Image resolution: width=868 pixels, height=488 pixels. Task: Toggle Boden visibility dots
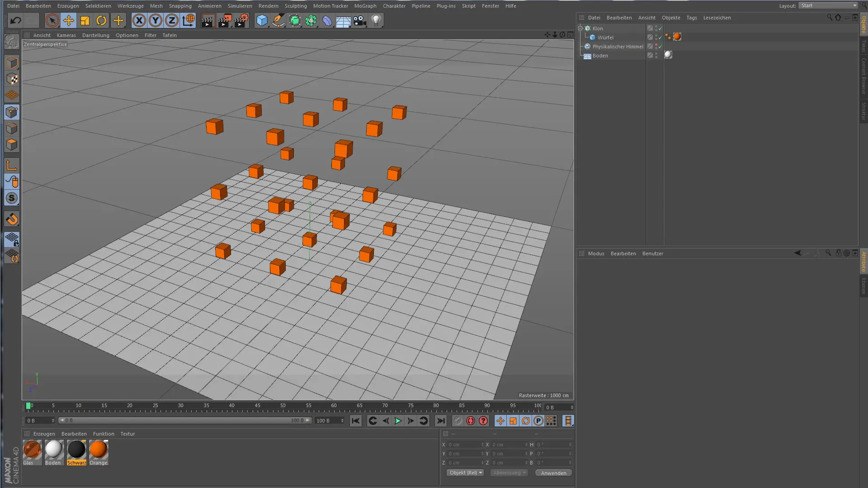(656, 55)
